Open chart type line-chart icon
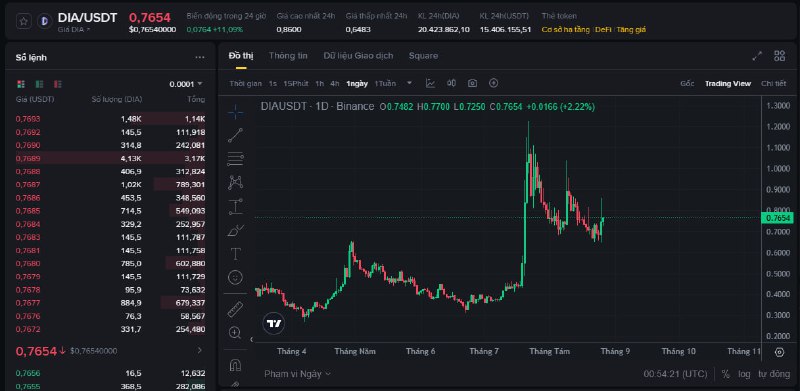Image resolution: width=800 pixels, height=391 pixels. click(x=431, y=83)
